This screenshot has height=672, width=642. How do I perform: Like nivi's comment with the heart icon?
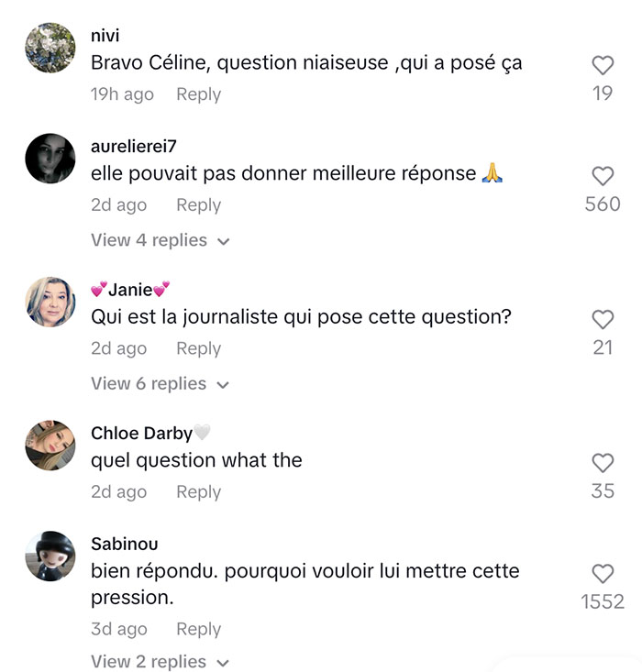(x=603, y=66)
